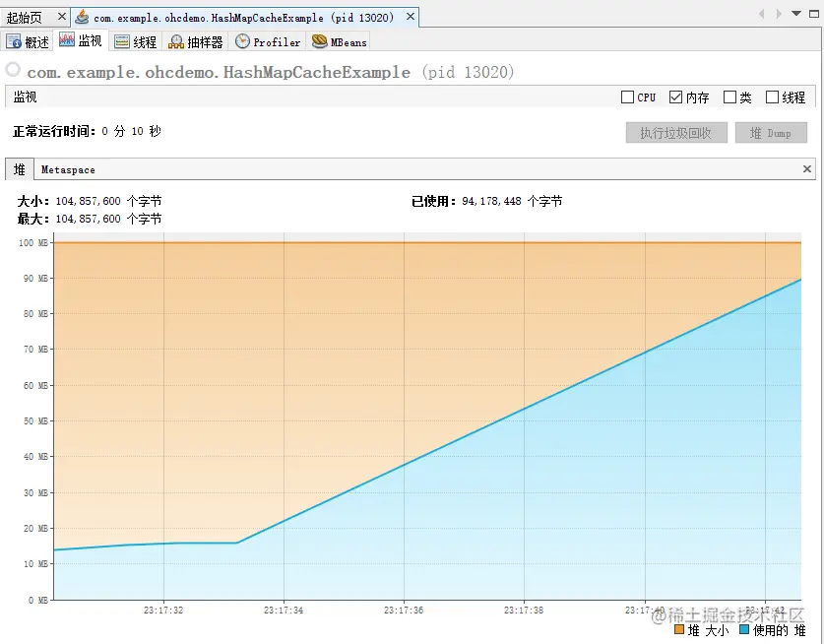Select the HashMapCacheExample pid 13020 tab

[x=243, y=18]
